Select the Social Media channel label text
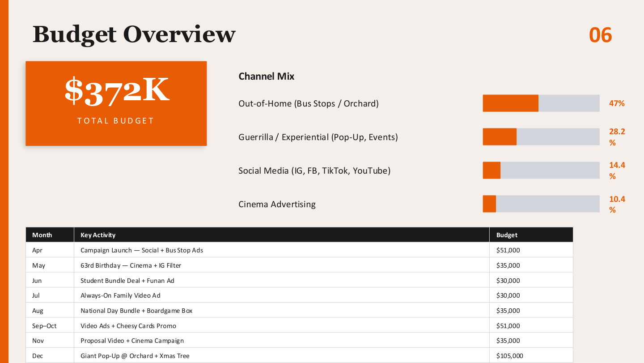This screenshot has height=363, width=644. (x=314, y=171)
